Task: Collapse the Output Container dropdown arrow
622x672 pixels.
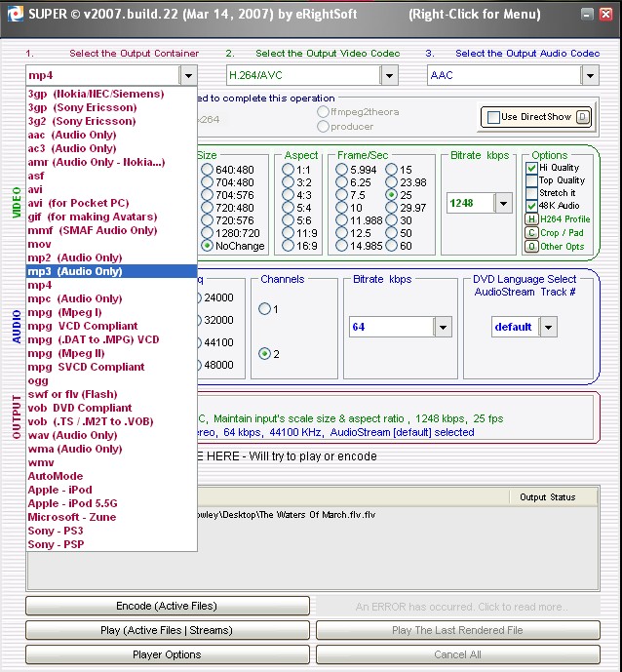Action: point(188,75)
